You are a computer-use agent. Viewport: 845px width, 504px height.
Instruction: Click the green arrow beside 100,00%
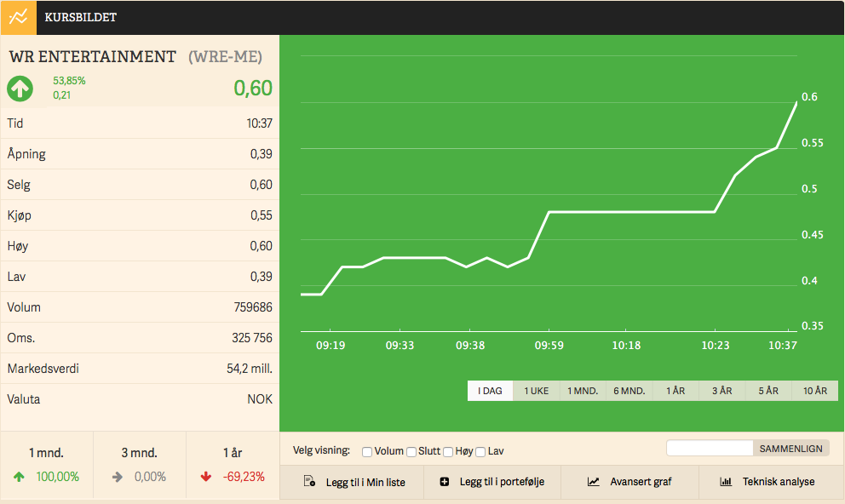pyautogui.click(x=19, y=477)
